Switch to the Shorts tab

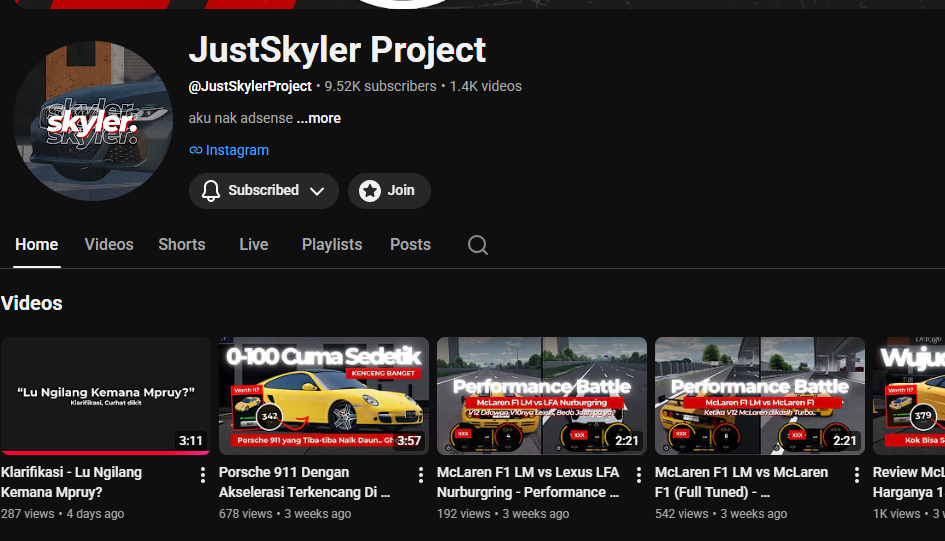pyautogui.click(x=182, y=245)
